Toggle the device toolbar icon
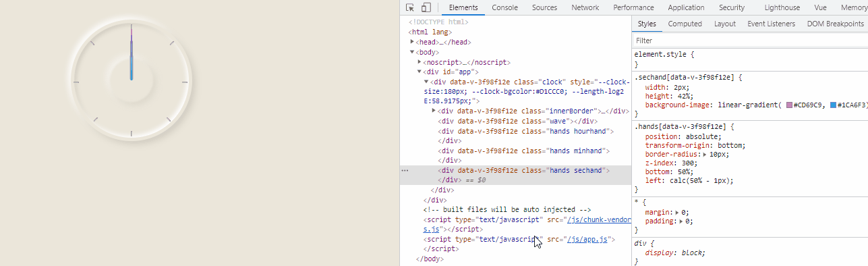868x266 pixels. tap(426, 7)
